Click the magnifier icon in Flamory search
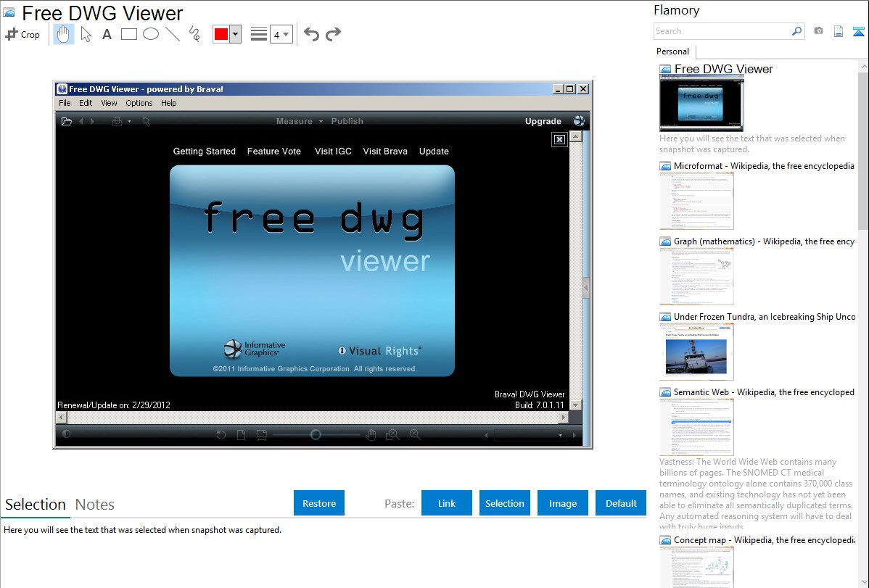This screenshot has height=588, width=869. (797, 31)
